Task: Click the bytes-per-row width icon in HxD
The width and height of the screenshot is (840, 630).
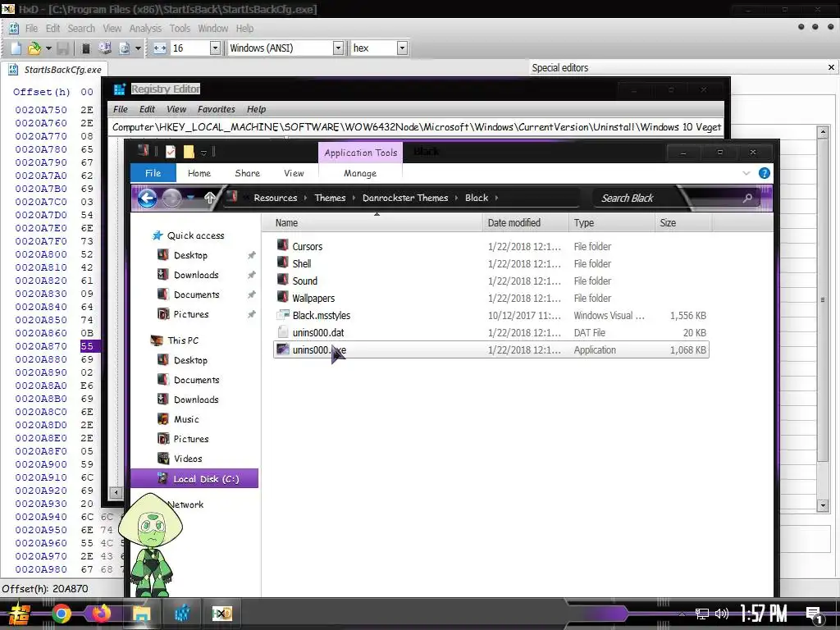Action: click(x=160, y=48)
